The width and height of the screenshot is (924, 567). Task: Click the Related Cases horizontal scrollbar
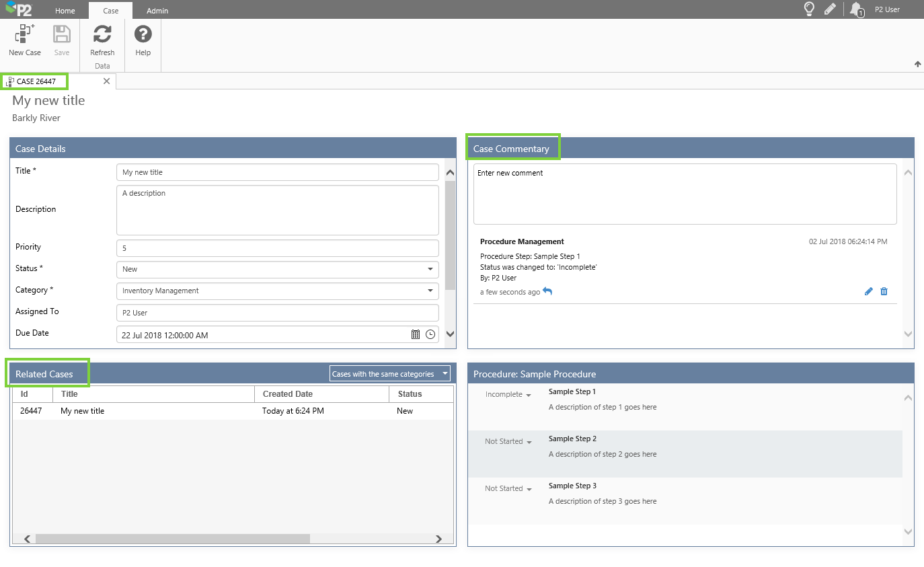click(x=172, y=539)
